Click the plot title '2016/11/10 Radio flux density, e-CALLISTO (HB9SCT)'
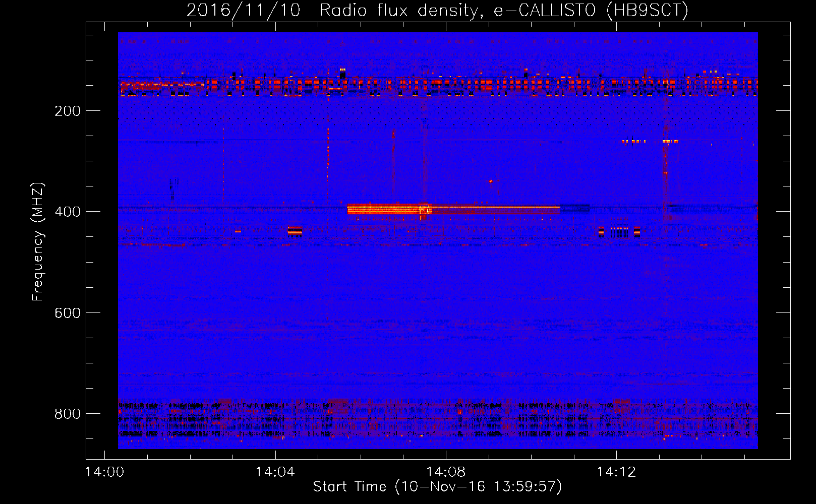816x504 pixels. coord(437,10)
